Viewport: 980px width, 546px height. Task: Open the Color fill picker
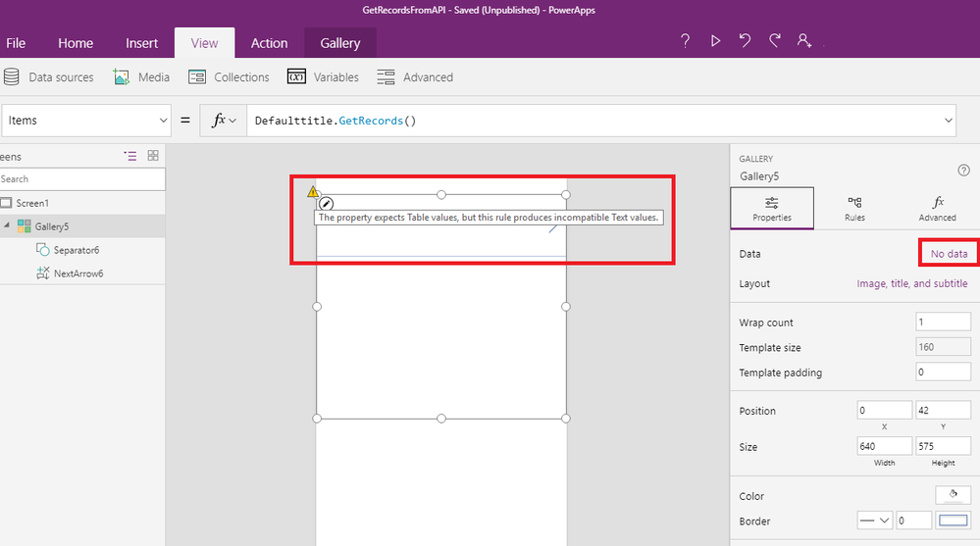954,495
